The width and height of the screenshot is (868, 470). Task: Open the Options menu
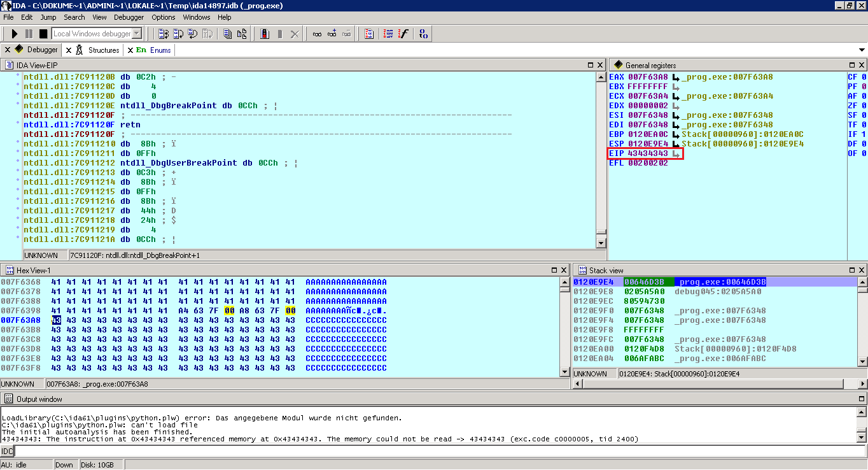(164, 17)
